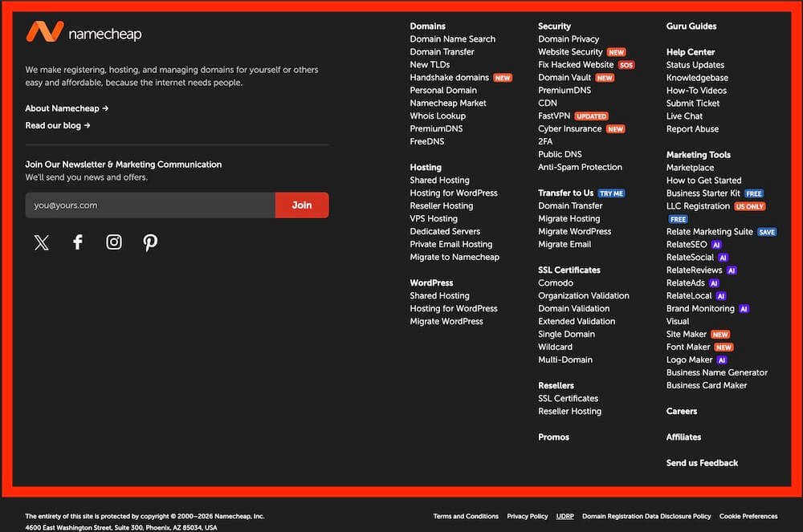The image size is (803, 532).
Task: Open the WordPress section heading
Action: [x=431, y=283]
